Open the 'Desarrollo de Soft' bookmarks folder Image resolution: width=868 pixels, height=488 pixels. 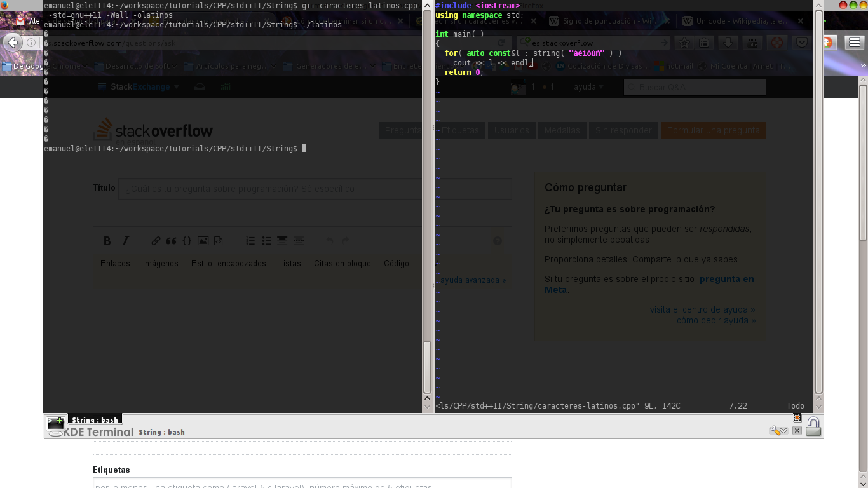point(136,66)
